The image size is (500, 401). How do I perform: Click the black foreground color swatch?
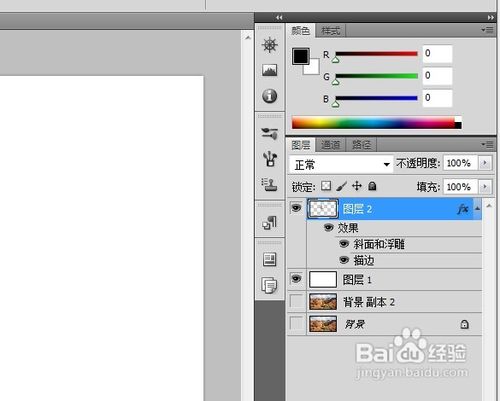pyautogui.click(x=300, y=56)
